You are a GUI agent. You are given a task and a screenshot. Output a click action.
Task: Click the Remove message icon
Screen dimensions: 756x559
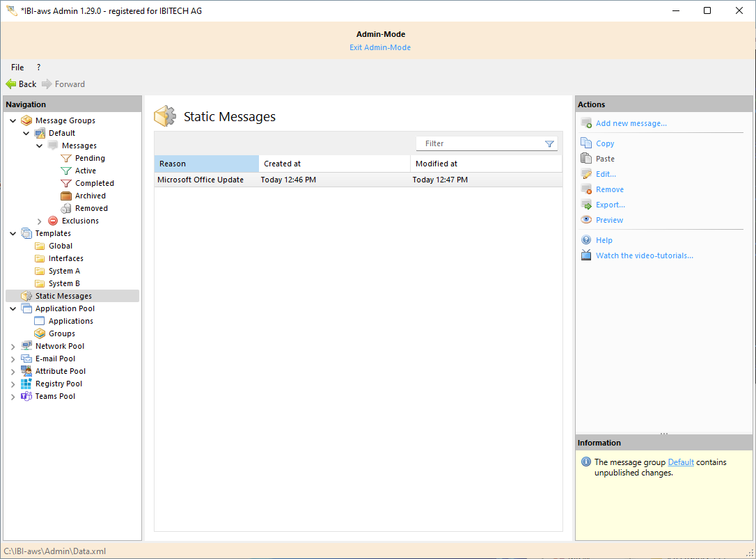pos(586,189)
